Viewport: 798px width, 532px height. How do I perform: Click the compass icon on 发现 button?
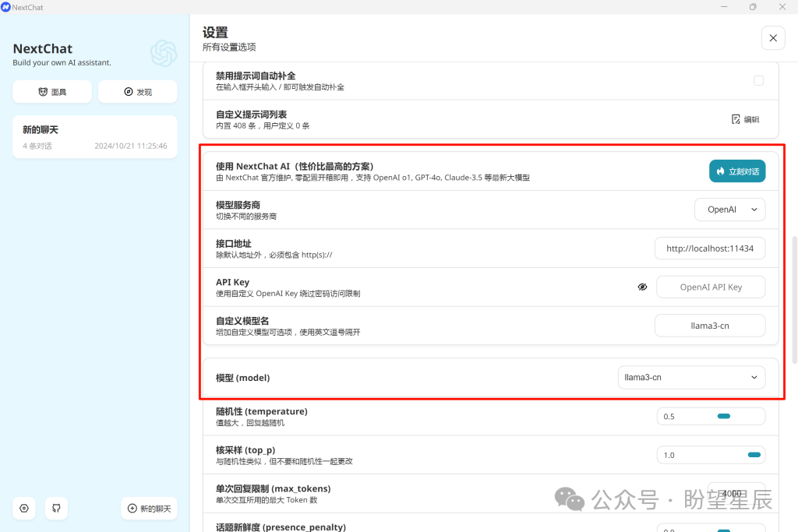pyautogui.click(x=129, y=92)
